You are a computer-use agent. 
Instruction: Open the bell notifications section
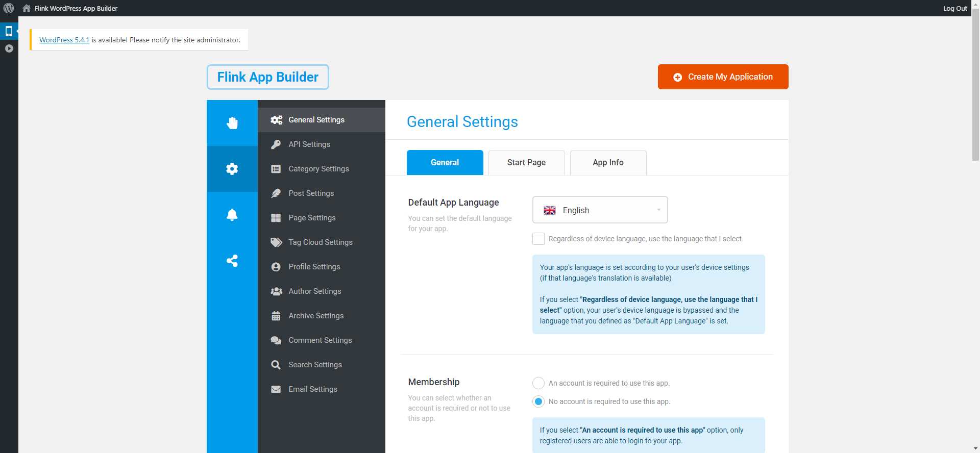232,215
